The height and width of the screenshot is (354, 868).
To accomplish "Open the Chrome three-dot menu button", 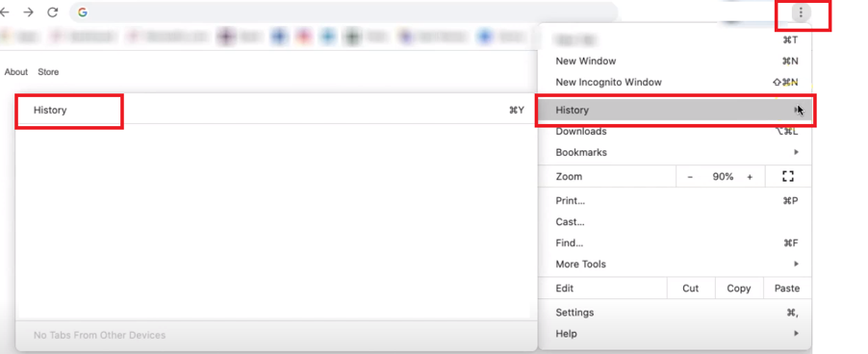I will [801, 13].
